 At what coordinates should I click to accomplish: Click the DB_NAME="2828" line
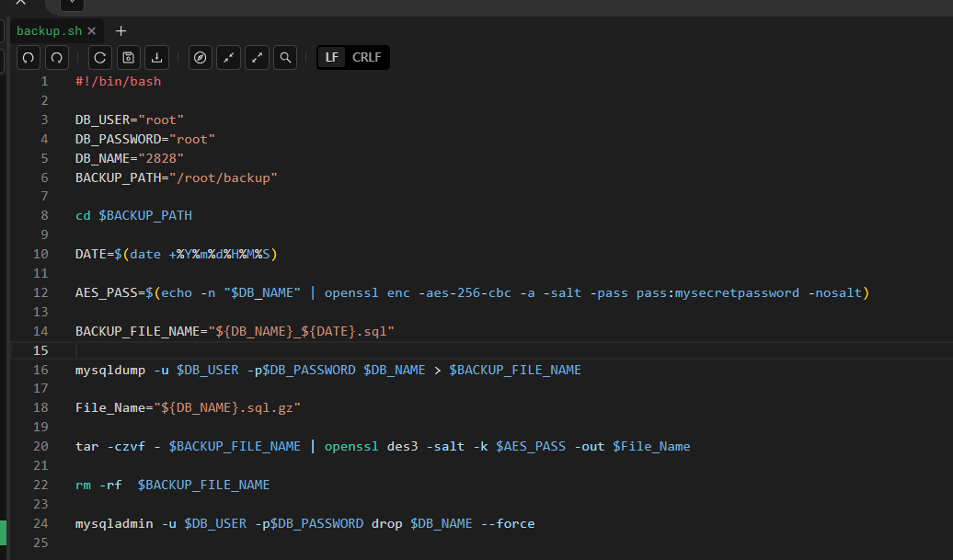[x=130, y=158]
